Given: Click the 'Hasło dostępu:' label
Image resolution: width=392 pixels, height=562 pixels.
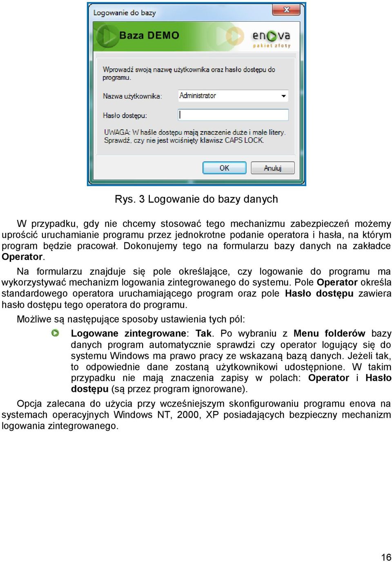Looking at the screenshot, I should (x=125, y=116).
